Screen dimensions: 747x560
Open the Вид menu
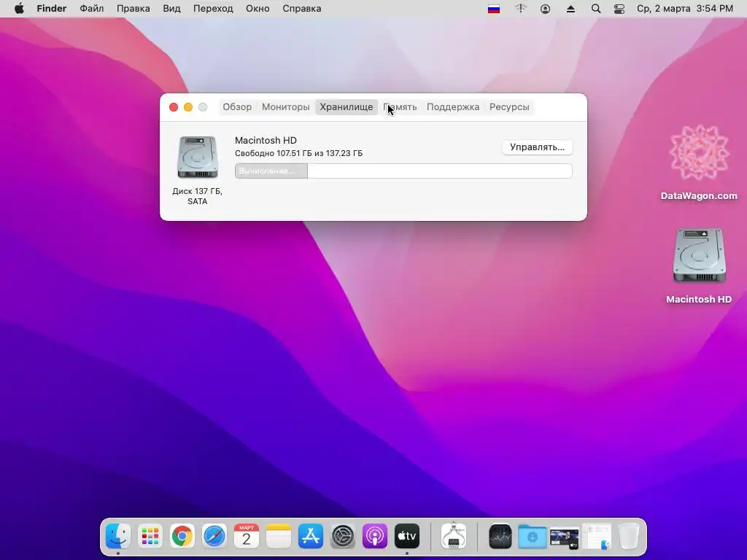pyautogui.click(x=171, y=9)
